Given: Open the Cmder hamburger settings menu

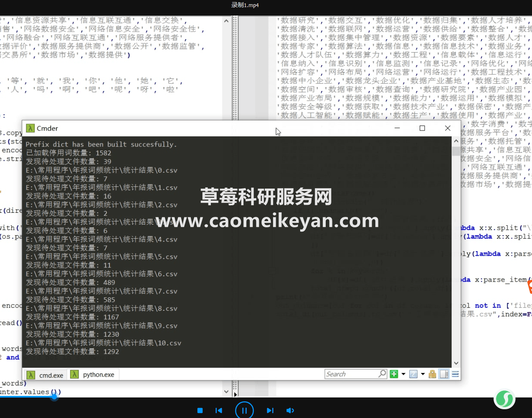Looking at the screenshot, I should 455,374.
